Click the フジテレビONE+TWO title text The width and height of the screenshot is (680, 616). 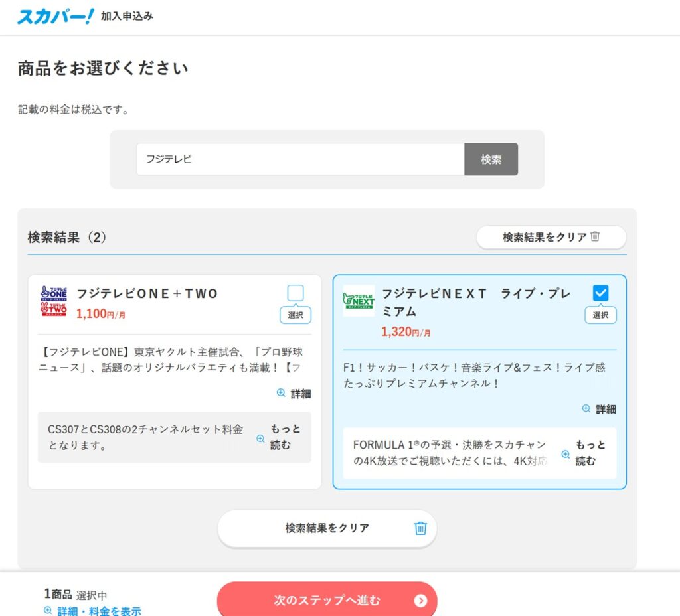pyautogui.click(x=147, y=293)
